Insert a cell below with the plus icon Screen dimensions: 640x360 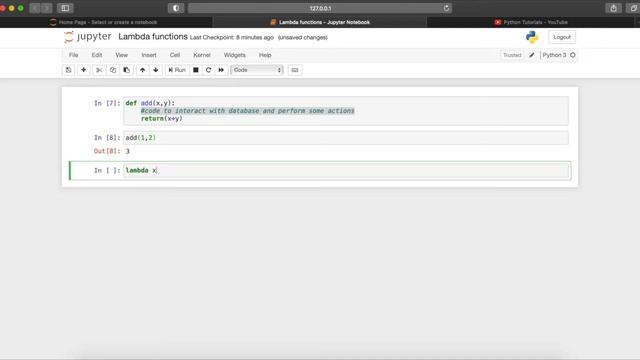click(83, 70)
